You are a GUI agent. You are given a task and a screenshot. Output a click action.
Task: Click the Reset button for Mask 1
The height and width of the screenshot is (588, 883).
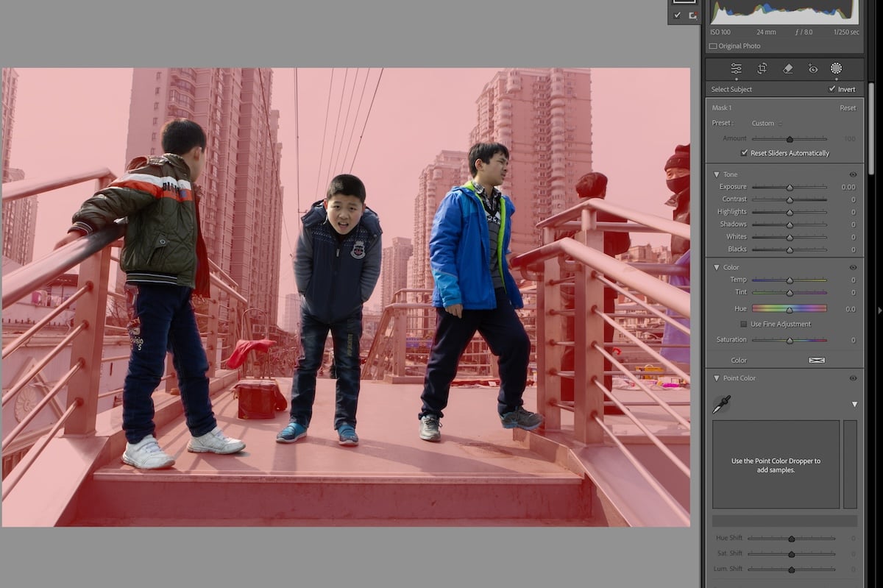coord(848,107)
